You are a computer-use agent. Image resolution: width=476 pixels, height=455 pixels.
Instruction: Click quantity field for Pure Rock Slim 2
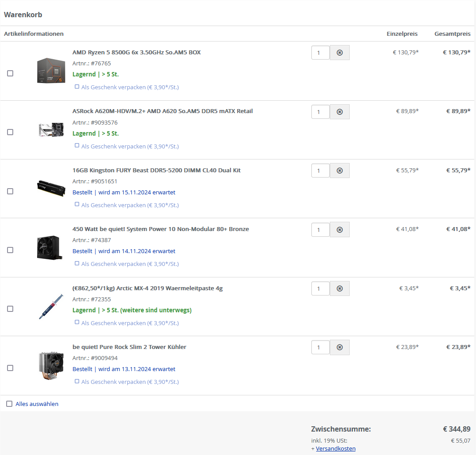[320, 347]
